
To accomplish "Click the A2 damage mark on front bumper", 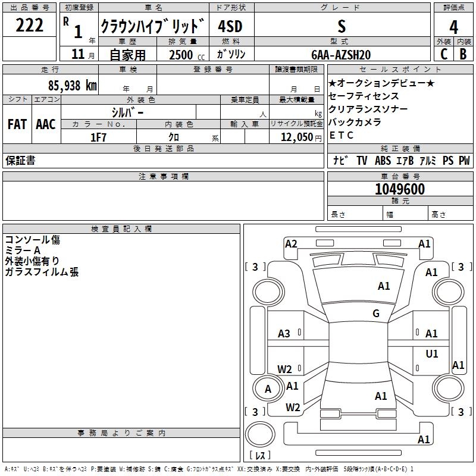I will click(x=291, y=243).
